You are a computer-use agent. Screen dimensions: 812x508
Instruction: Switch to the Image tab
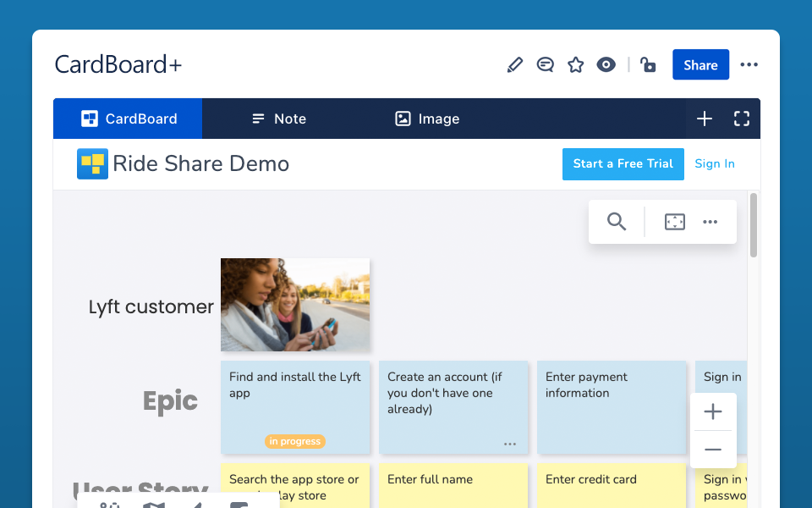(x=426, y=119)
